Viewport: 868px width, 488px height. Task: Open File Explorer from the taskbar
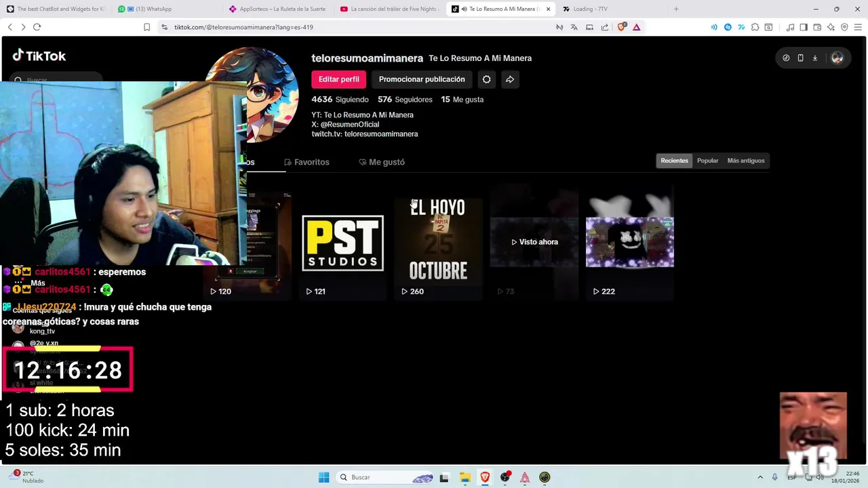click(465, 477)
